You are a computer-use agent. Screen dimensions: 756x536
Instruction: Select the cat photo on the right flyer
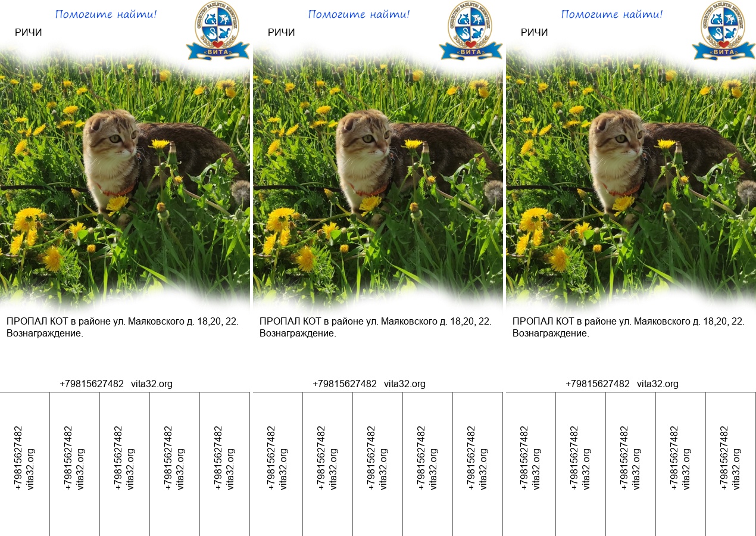tap(631, 179)
